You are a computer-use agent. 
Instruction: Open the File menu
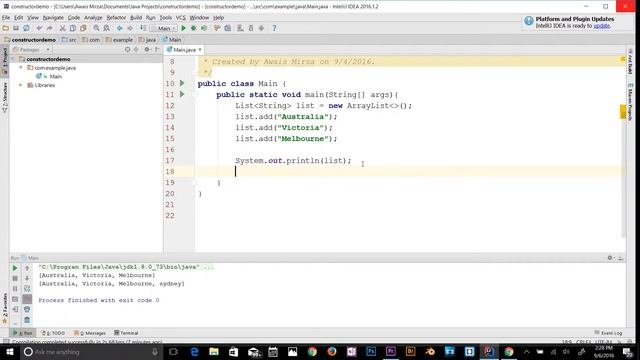(x=6, y=18)
